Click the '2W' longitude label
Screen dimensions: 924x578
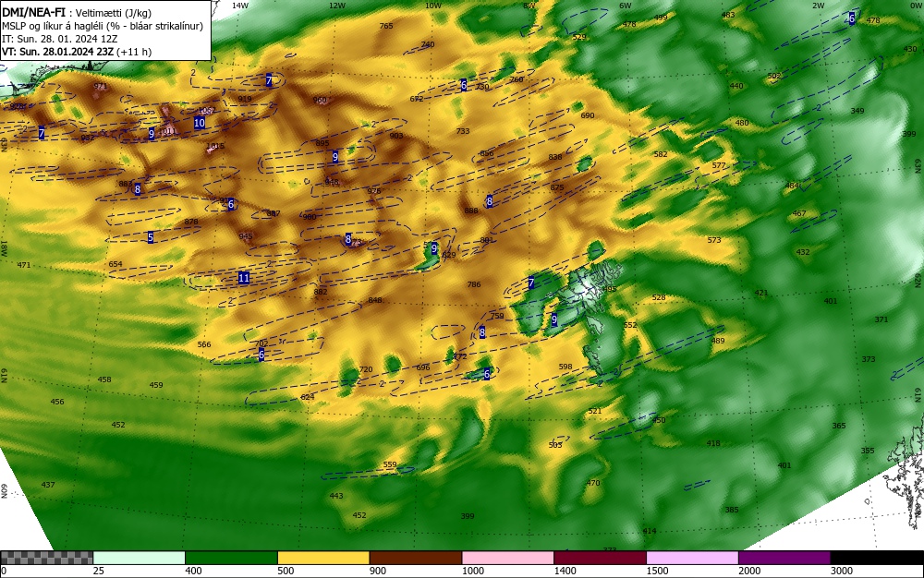point(819,6)
